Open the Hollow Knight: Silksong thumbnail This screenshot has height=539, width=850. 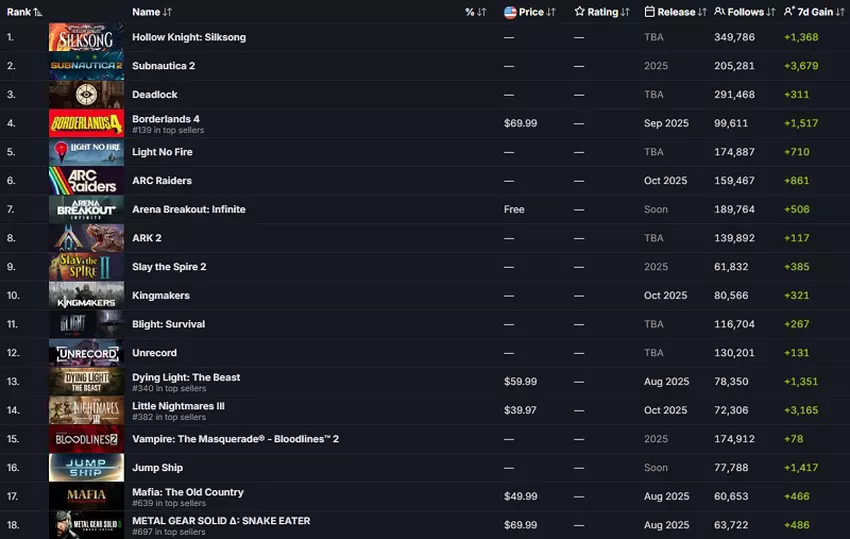click(x=86, y=37)
